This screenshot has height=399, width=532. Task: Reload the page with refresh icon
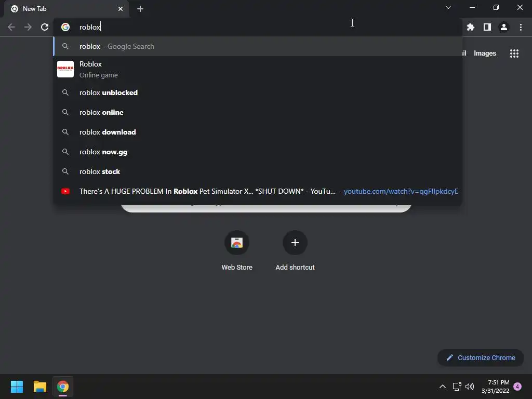(45, 27)
